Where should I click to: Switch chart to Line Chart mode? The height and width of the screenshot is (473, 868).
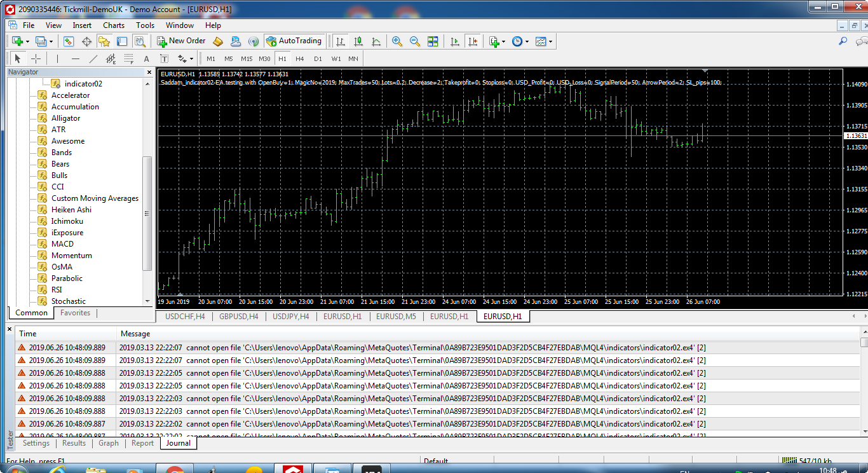[376, 41]
